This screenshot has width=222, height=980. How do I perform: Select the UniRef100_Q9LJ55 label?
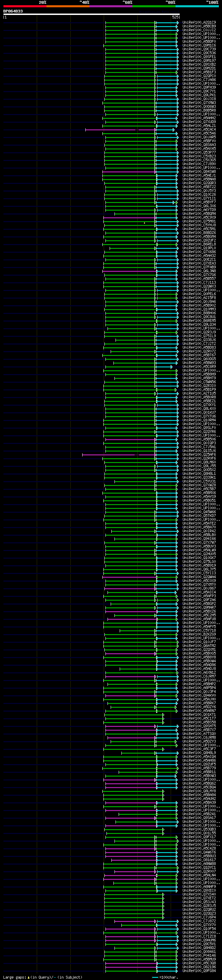pyautogui.click(x=199, y=465)
